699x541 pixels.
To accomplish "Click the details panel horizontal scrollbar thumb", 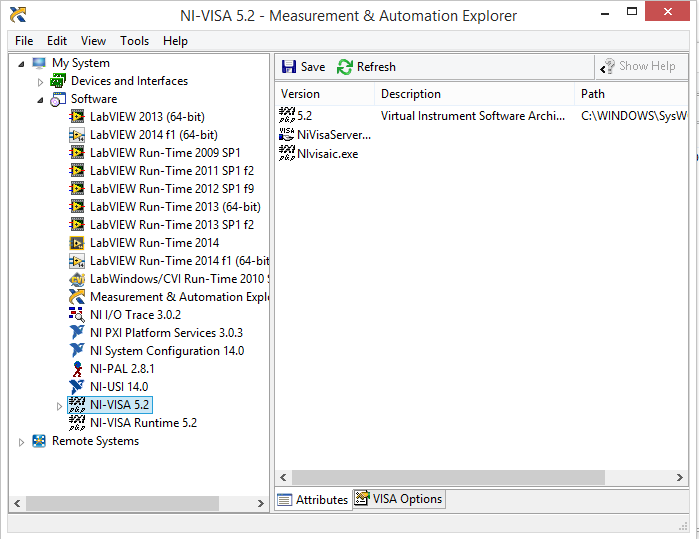I will pos(448,477).
